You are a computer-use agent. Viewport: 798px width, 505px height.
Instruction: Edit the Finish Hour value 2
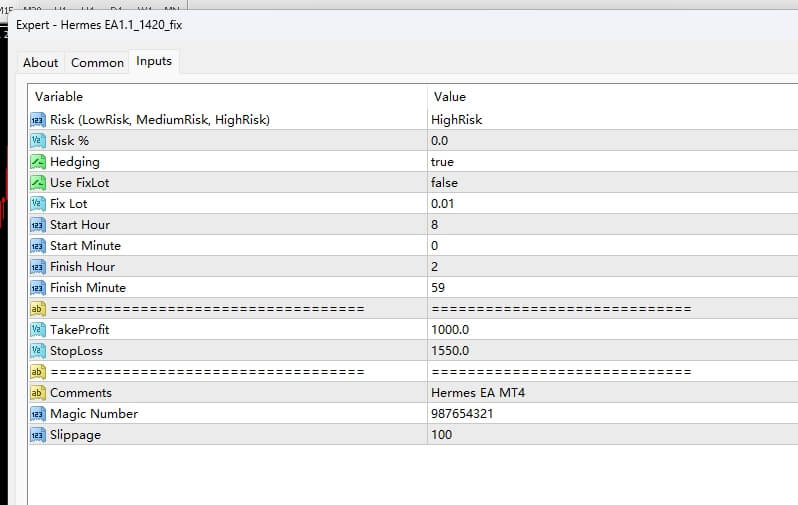pyautogui.click(x=613, y=266)
